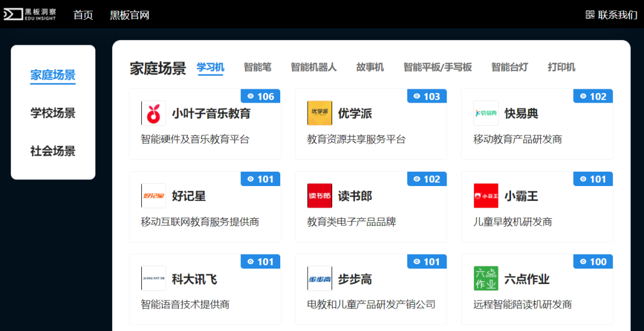Open the 读书郎 company name
This screenshot has width=644, height=331.
coord(355,196)
